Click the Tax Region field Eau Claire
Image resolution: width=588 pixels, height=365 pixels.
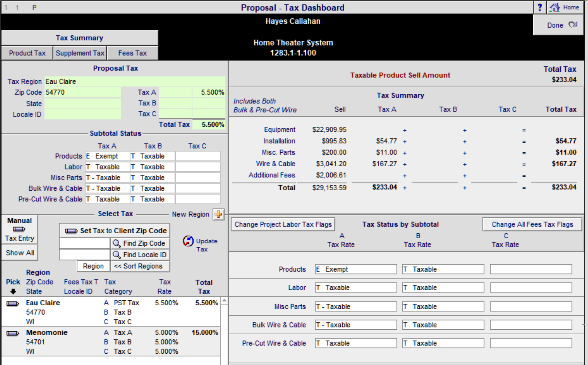coord(135,82)
